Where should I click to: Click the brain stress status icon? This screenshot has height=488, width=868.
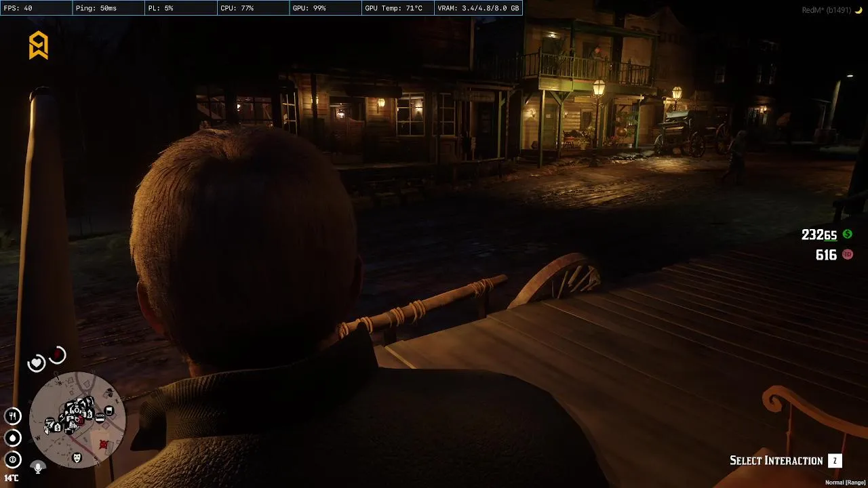click(13, 460)
